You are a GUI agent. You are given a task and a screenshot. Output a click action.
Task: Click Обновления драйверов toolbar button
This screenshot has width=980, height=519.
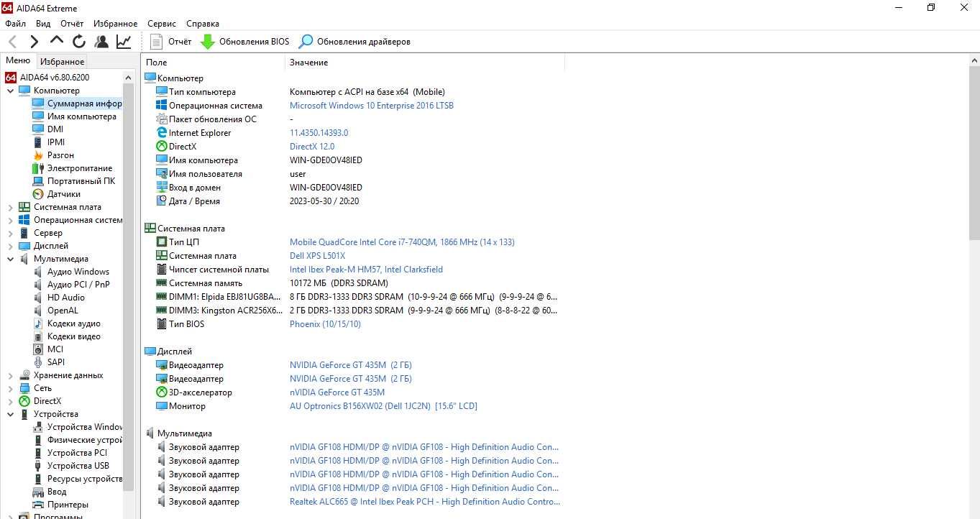point(354,42)
